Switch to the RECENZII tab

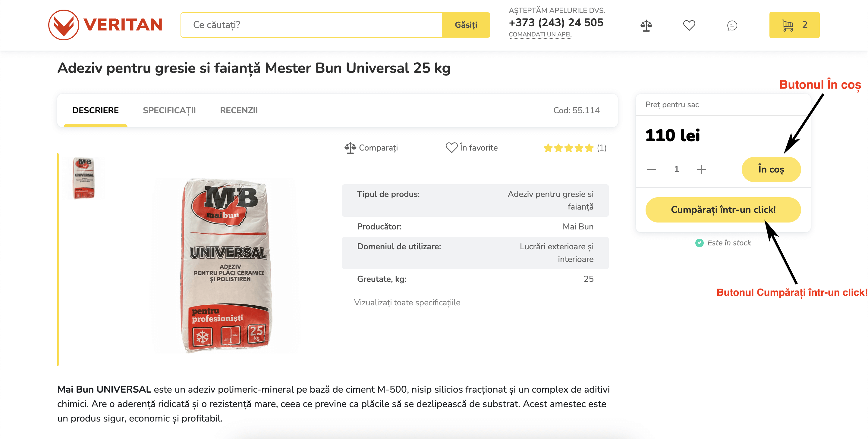click(x=239, y=111)
